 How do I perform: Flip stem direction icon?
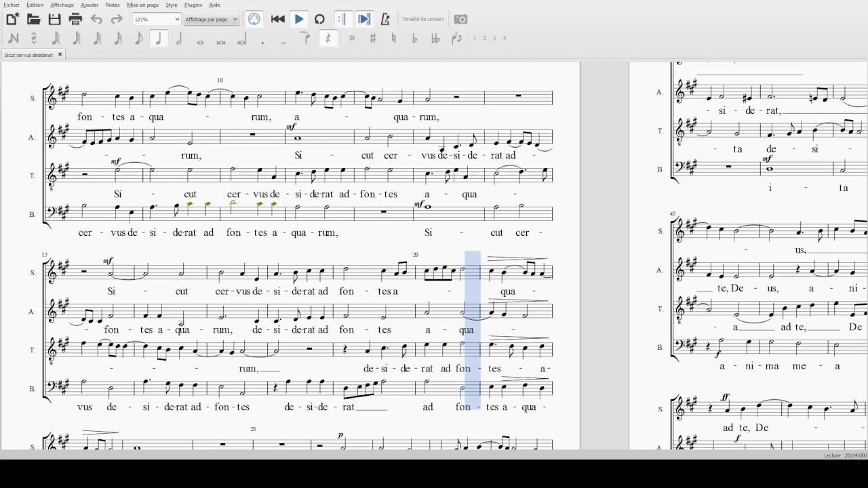tap(456, 39)
